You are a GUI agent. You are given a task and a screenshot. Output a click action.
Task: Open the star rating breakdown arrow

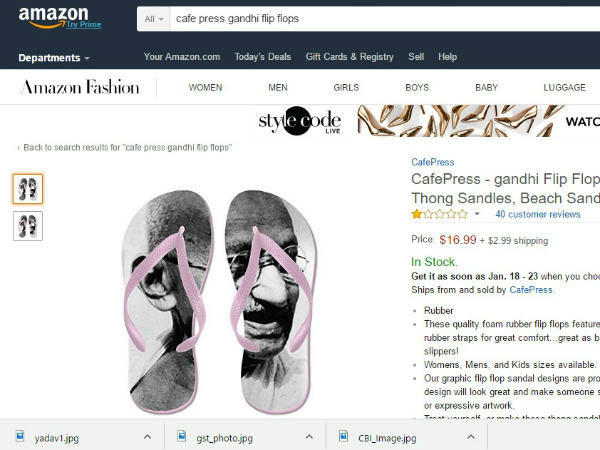click(477, 214)
